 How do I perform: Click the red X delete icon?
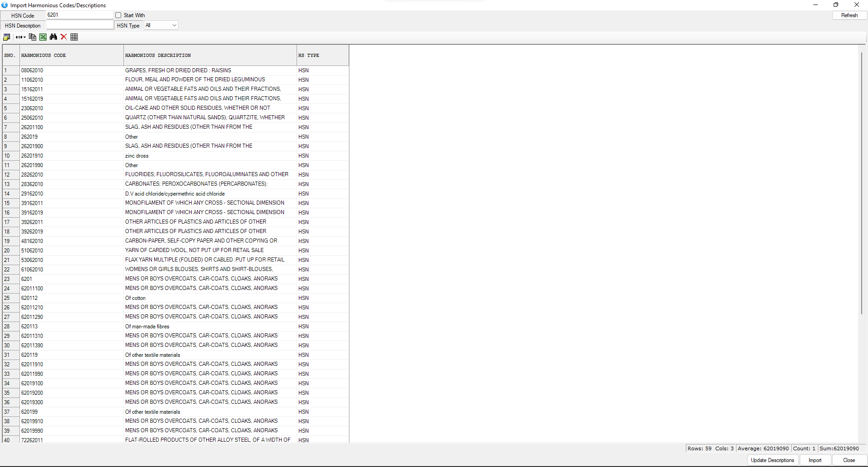64,37
